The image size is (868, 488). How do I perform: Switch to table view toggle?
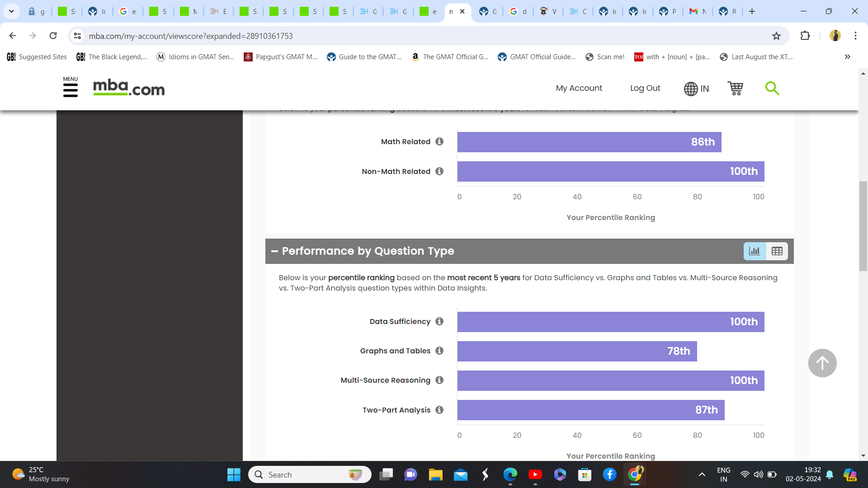click(x=777, y=251)
